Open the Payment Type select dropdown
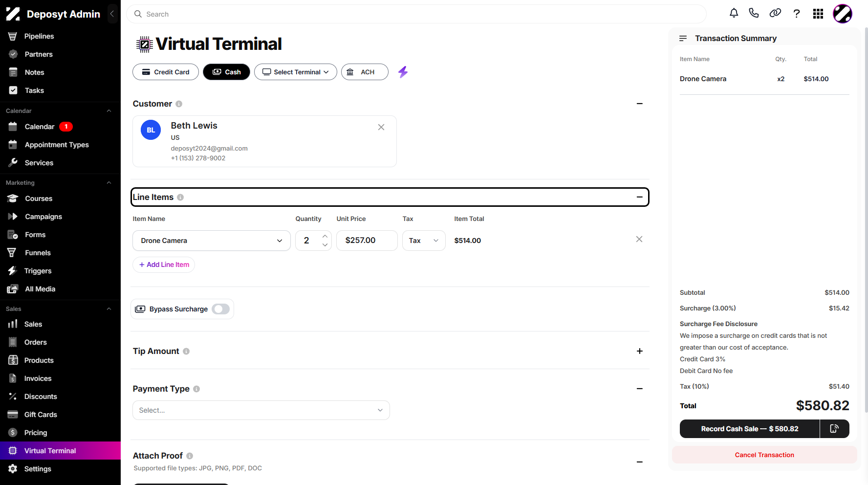The width and height of the screenshot is (868, 485). [x=261, y=410]
